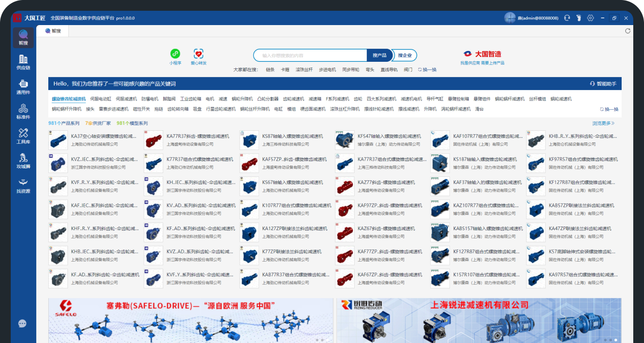
Task: Click the search input field
Action: (311, 56)
